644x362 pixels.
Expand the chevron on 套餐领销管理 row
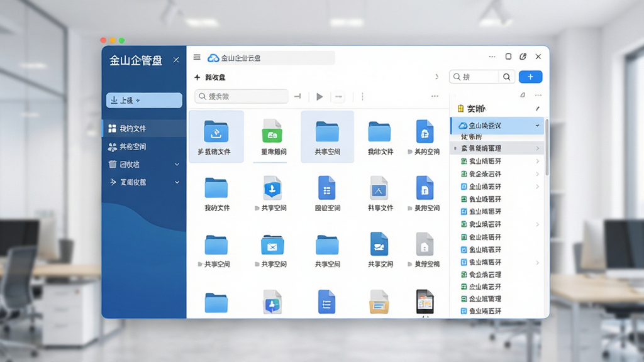537,148
